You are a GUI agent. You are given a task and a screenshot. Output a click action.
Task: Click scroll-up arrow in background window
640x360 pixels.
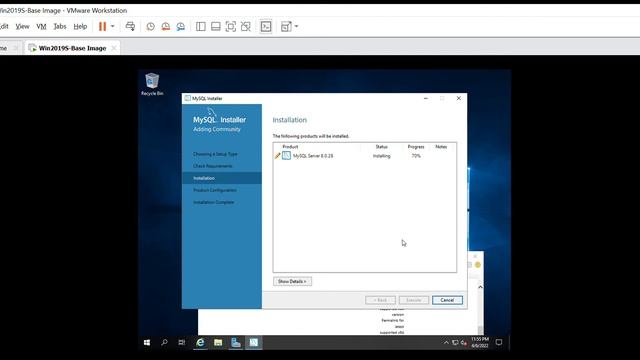click(480, 287)
